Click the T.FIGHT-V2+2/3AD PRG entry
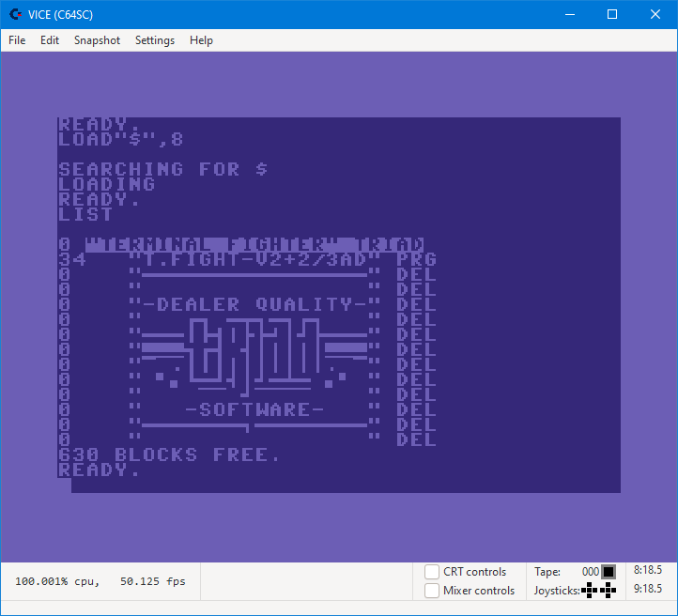The width and height of the screenshot is (678, 616). [x=247, y=260]
